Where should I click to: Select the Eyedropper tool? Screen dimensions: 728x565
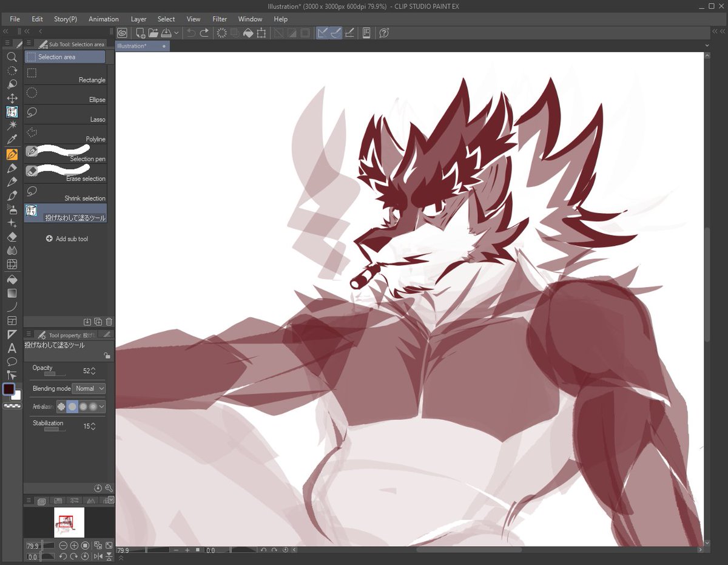pos(12,140)
